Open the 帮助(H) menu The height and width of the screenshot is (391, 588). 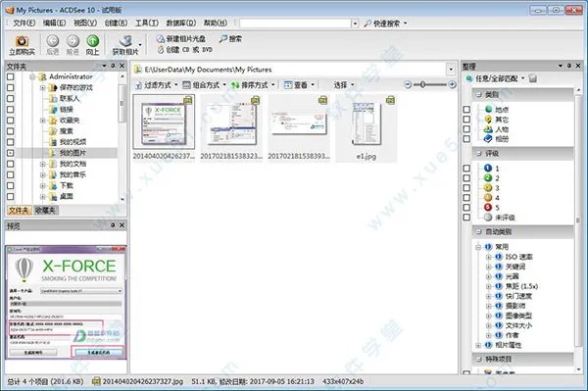(x=216, y=24)
